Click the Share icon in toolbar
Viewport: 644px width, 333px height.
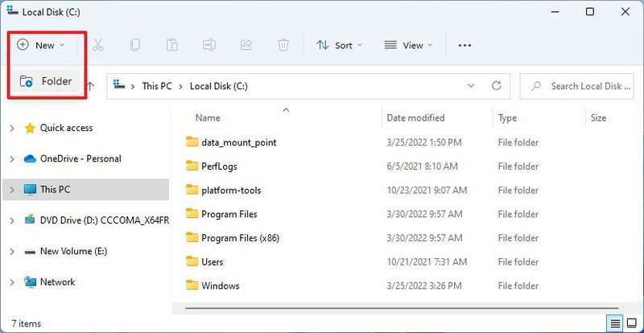[246, 45]
